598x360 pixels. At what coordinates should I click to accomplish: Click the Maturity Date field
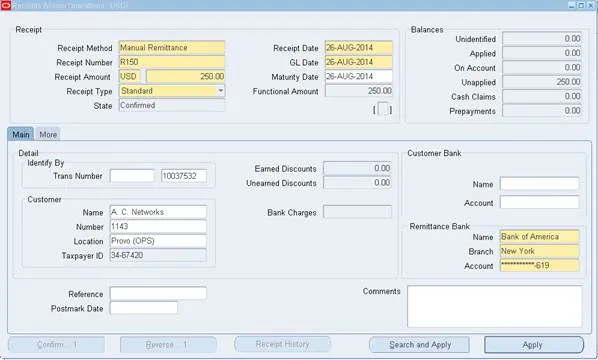tap(358, 77)
